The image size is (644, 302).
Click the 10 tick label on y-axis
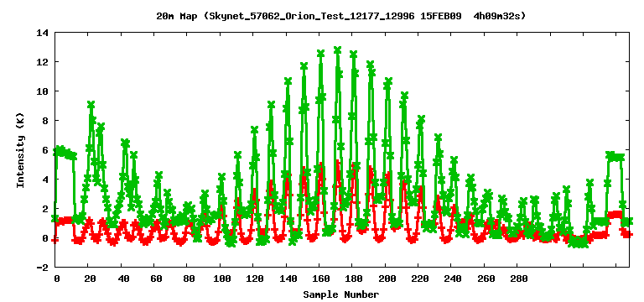[x=42, y=91]
